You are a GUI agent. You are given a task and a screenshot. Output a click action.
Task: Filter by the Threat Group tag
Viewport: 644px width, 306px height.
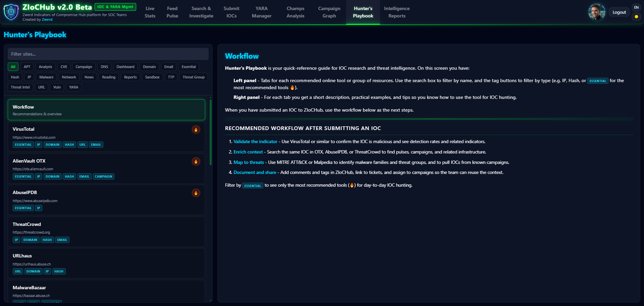tap(193, 77)
